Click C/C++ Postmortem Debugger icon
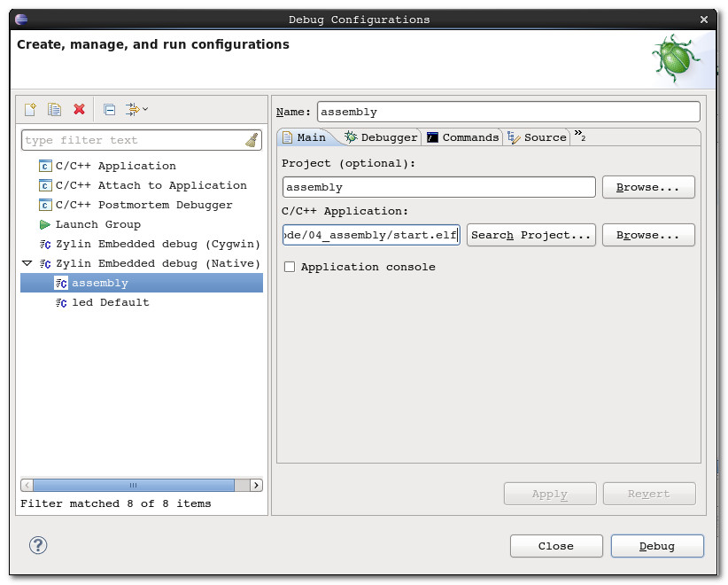Viewport: 728px width, 585px height. click(x=45, y=205)
